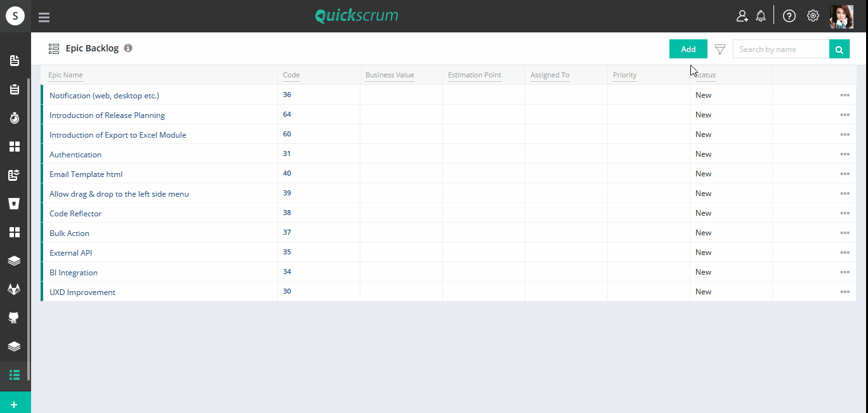Select the GitLab integration icon
The width and height of the screenshot is (868, 413).
pos(15,289)
